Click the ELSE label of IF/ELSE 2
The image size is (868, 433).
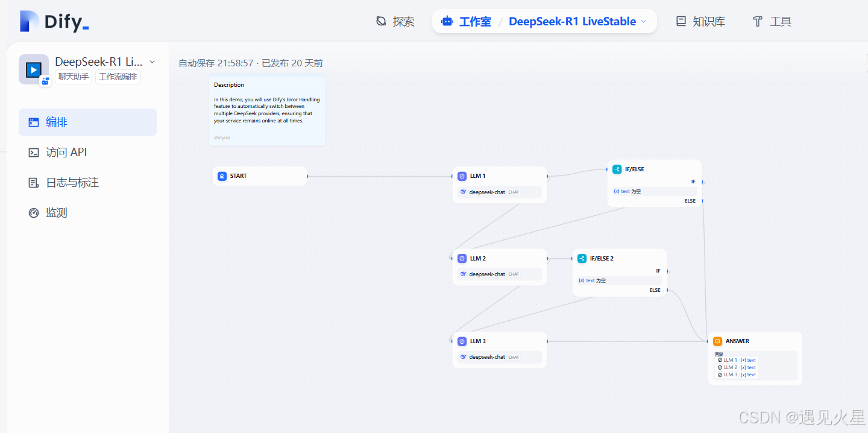tap(655, 290)
